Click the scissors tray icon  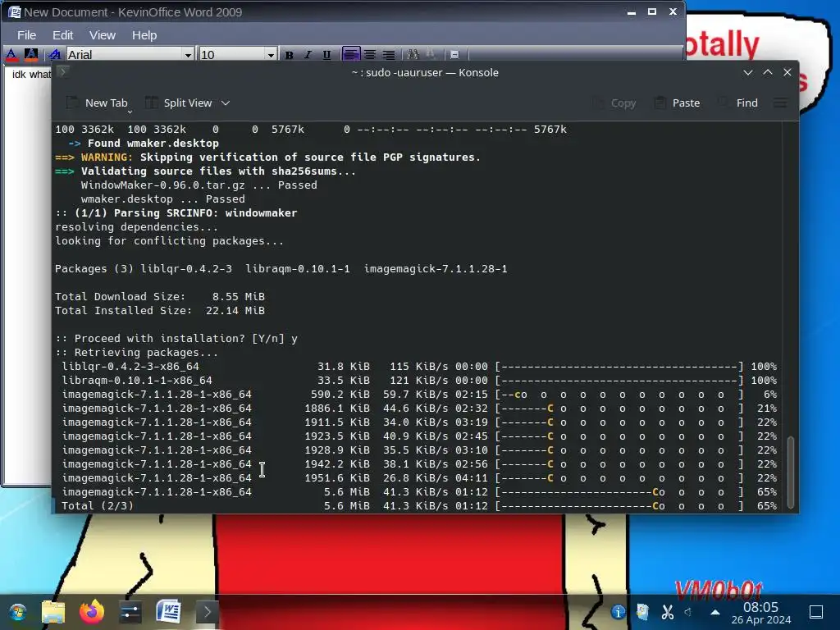coord(668,612)
